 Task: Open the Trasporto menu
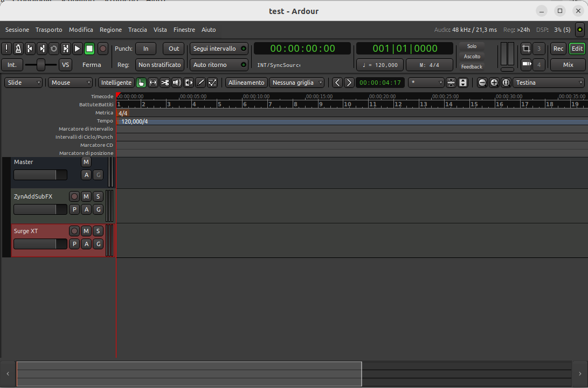(49, 30)
